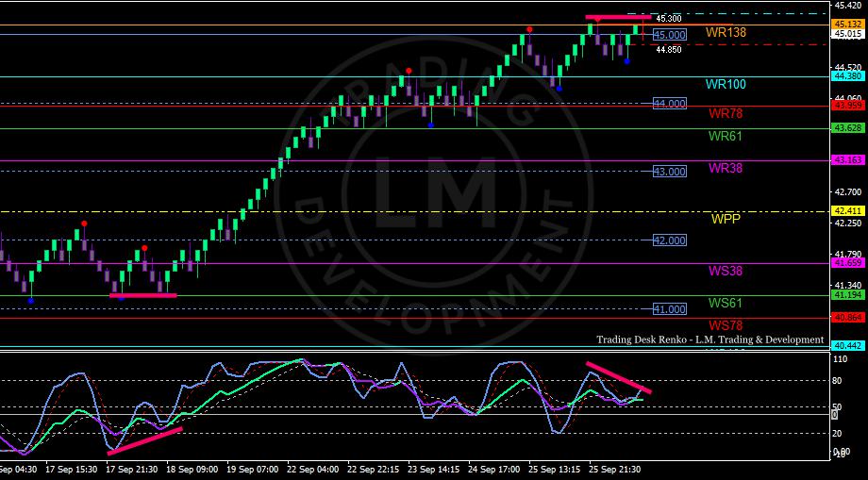Viewport: 868px width, 480px height.
Task: Click the WR38 magenta resistance label
Action: 726,168
